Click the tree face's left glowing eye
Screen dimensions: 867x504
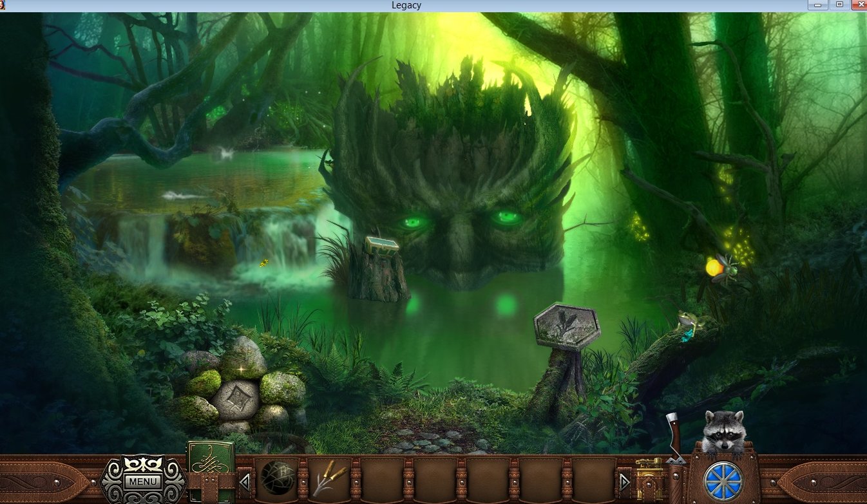coord(414,223)
